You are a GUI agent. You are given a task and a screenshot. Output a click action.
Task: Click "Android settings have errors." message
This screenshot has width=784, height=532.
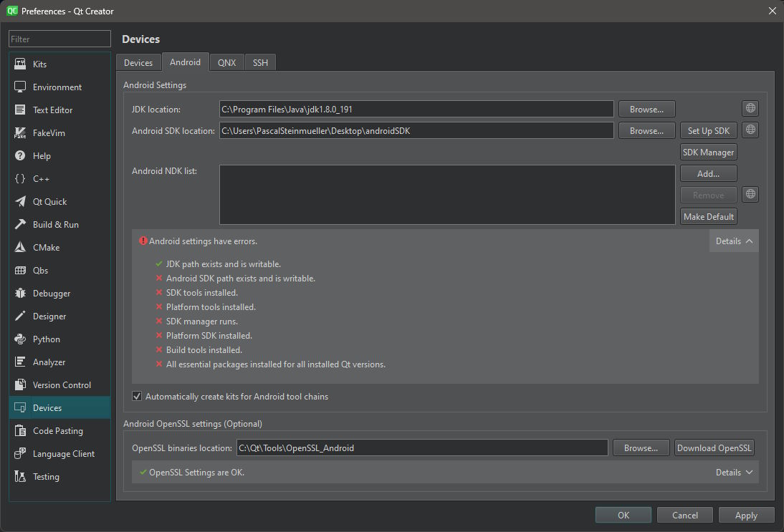point(203,241)
